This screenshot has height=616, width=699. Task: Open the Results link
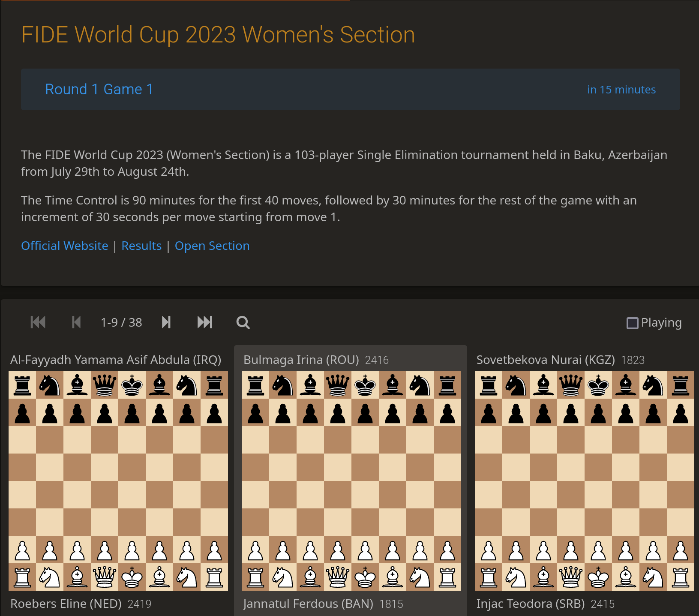tap(141, 246)
